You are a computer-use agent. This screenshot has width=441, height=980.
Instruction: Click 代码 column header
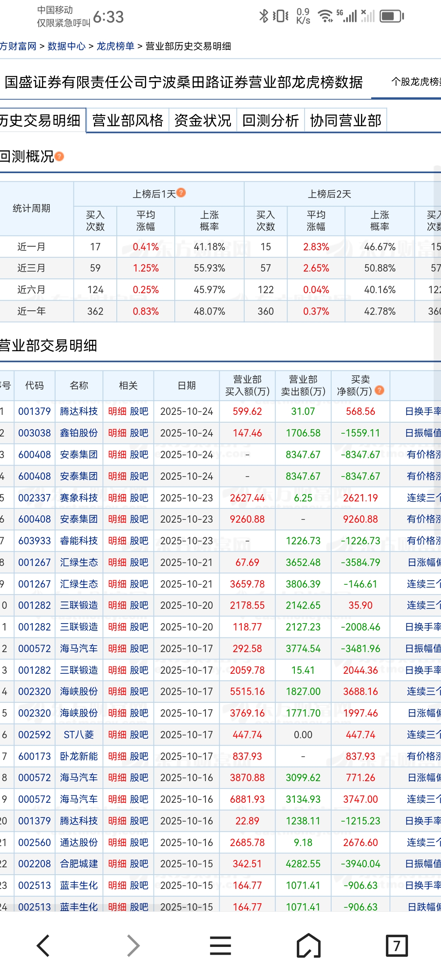click(x=34, y=385)
